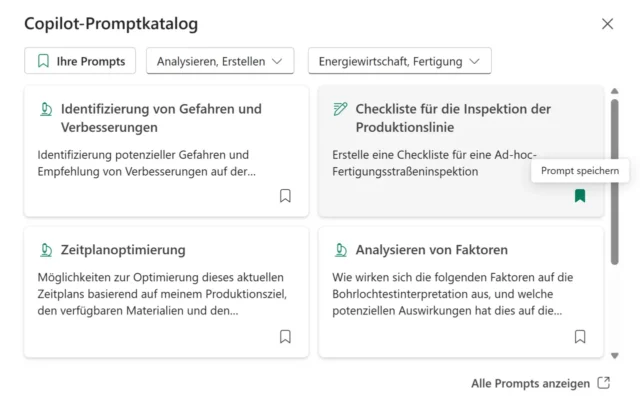The height and width of the screenshot is (405, 640).
Task: Expand the Energiewirtschaft, Fertigung dropdown
Action: click(x=399, y=61)
